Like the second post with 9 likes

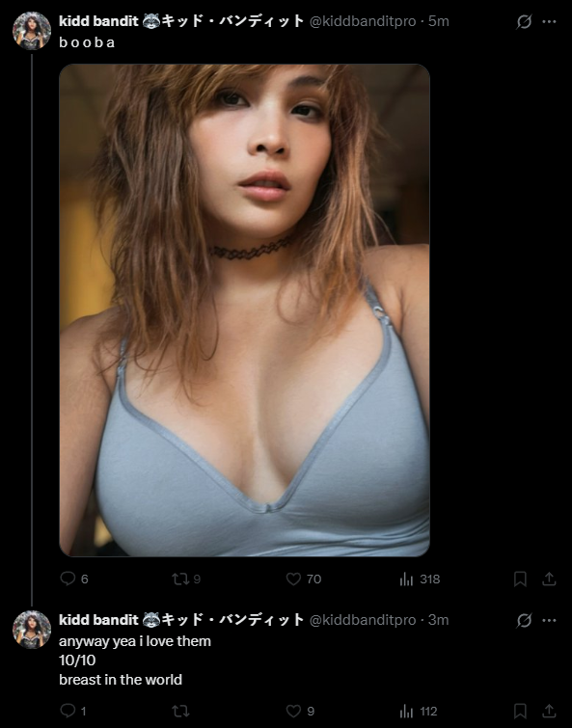[293, 711]
